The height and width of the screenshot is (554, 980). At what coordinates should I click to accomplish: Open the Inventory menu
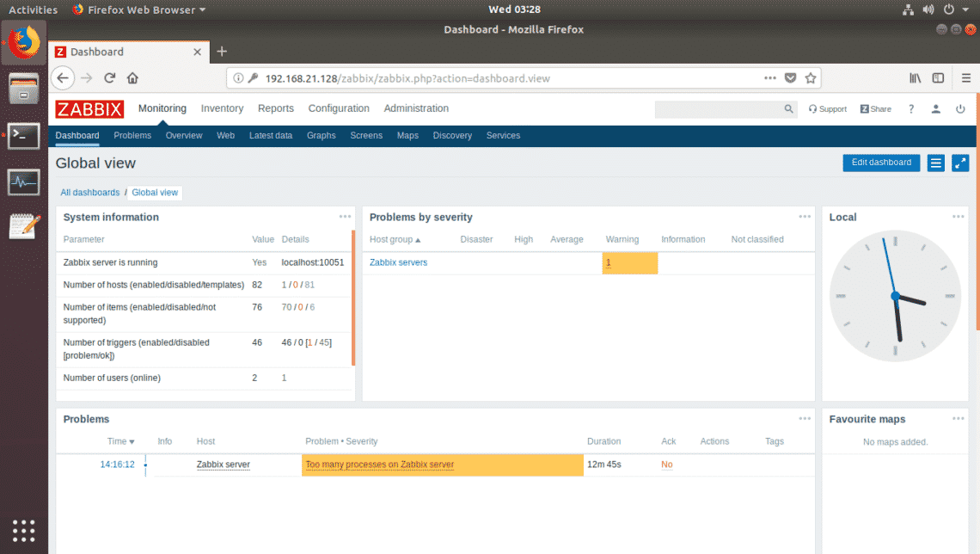pyautogui.click(x=222, y=108)
